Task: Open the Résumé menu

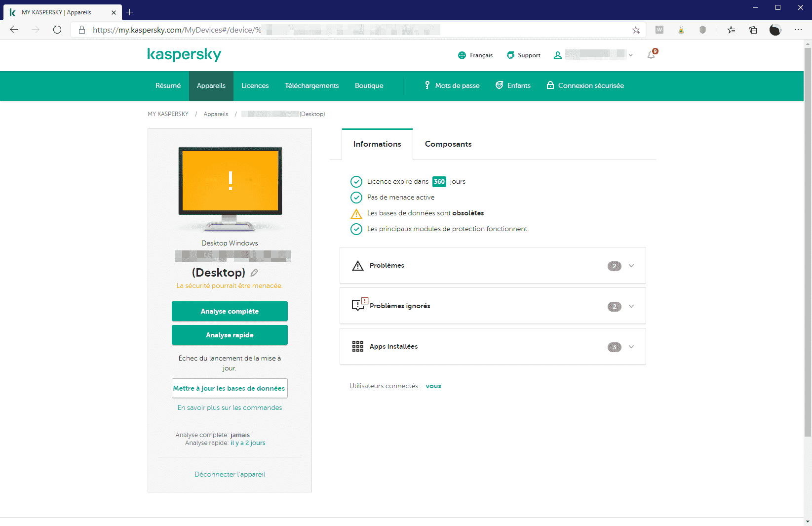Action: 168,85
